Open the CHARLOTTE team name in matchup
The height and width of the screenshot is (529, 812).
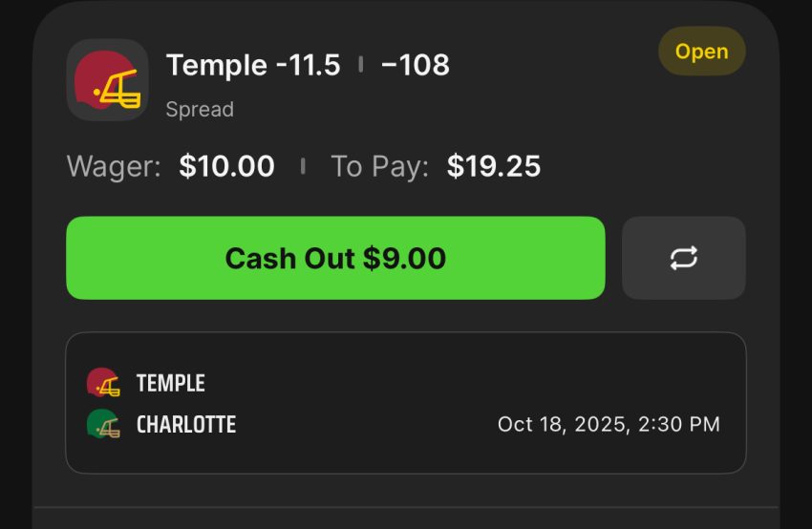[186, 424]
